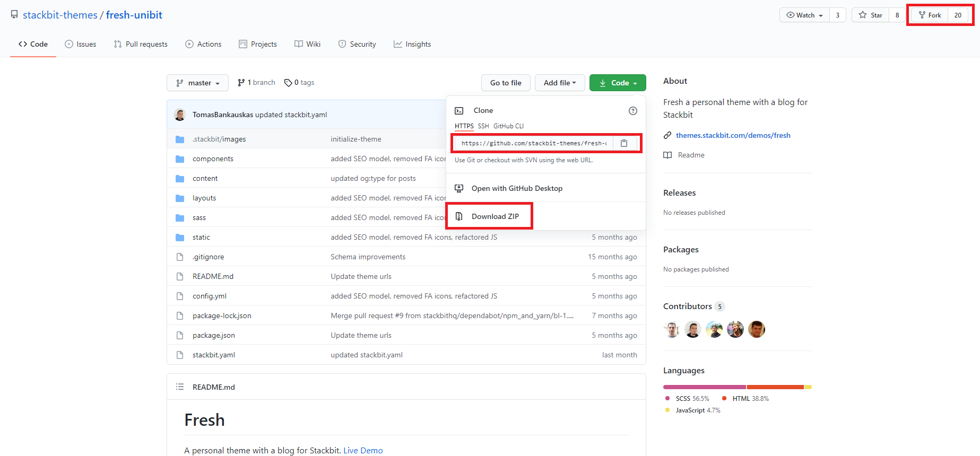Open the last contributor avatar
Viewport: 980px width, 456px height.
coord(757,329)
